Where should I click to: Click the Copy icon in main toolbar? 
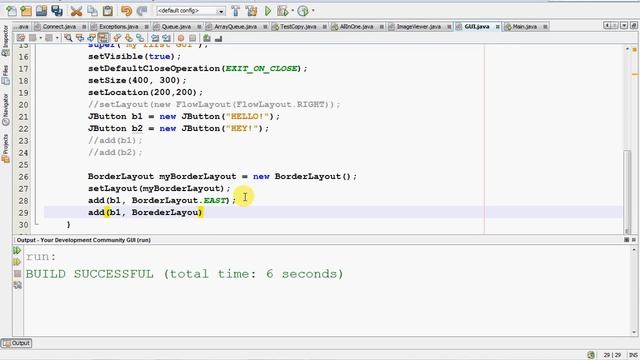pyautogui.click(x=92, y=11)
